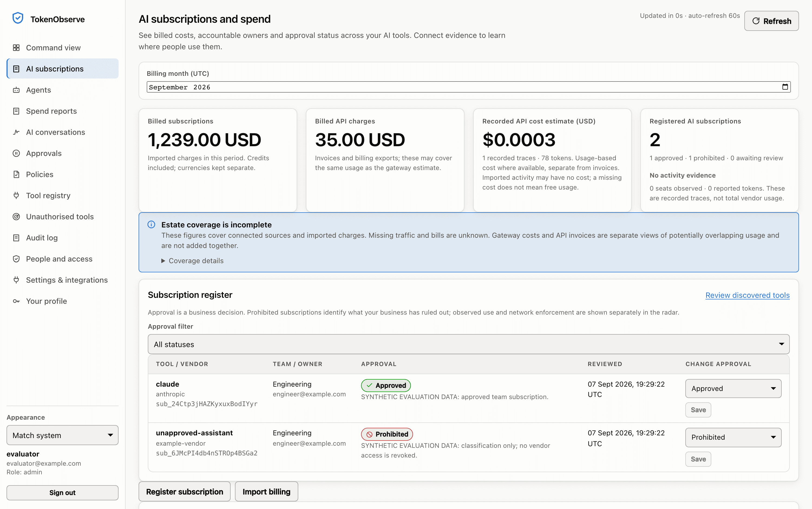This screenshot has height=509, width=812.
Task: Open Spend reports in the sidebar
Action: [x=63, y=111]
